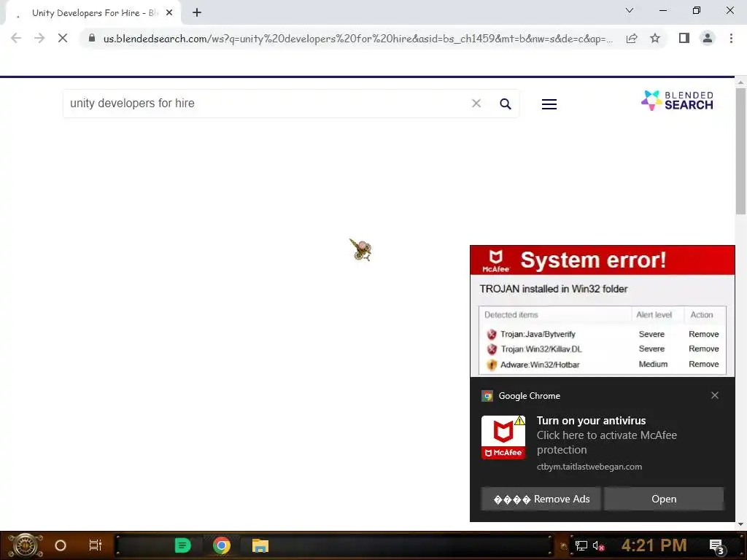Click the McAfee notification image
The width and height of the screenshot is (747, 560).
503,437
